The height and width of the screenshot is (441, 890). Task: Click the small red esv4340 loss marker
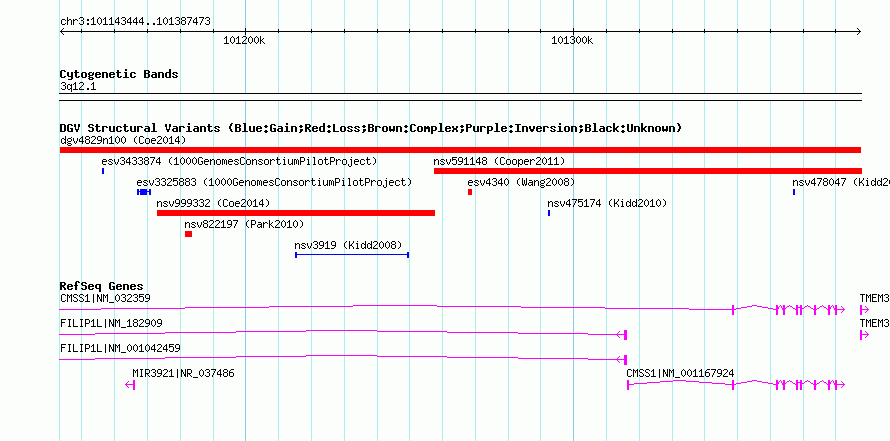coord(470,192)
